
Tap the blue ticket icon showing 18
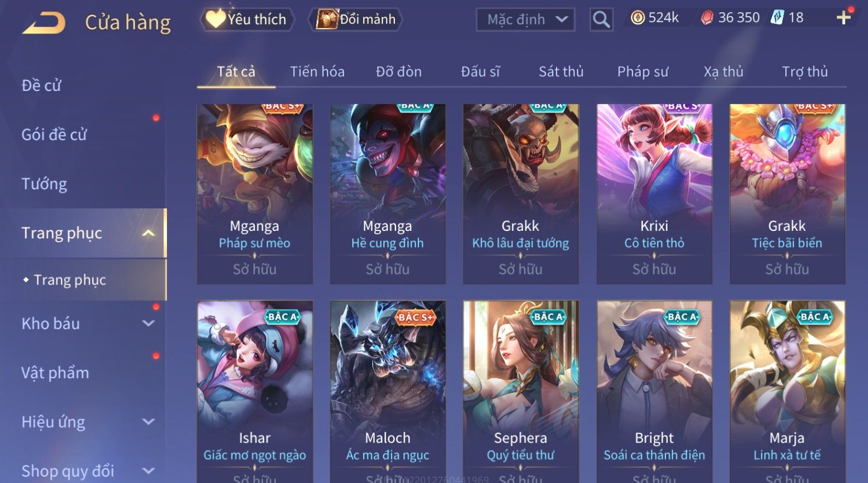tap(778, 18)
